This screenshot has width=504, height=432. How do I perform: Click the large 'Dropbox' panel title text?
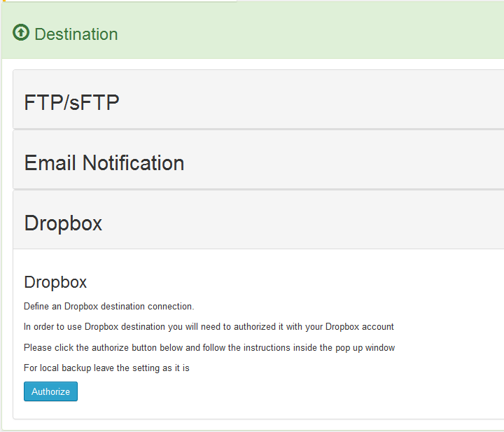(63, 223)
